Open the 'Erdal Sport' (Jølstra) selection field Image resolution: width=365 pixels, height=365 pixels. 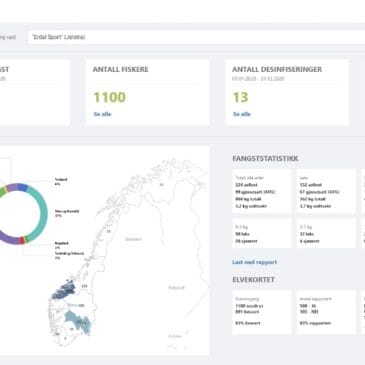(197, 37)
